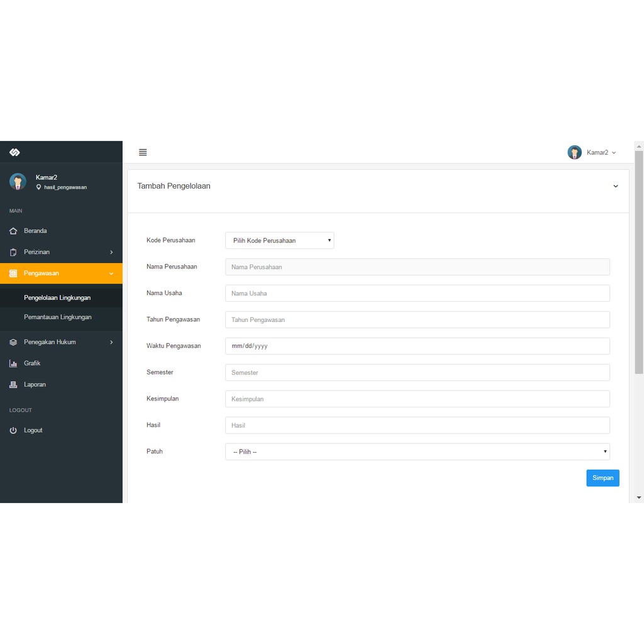Click the Waktu Pengawasan date field
This screenshot has width=644, height=644.
pos(417,346)
